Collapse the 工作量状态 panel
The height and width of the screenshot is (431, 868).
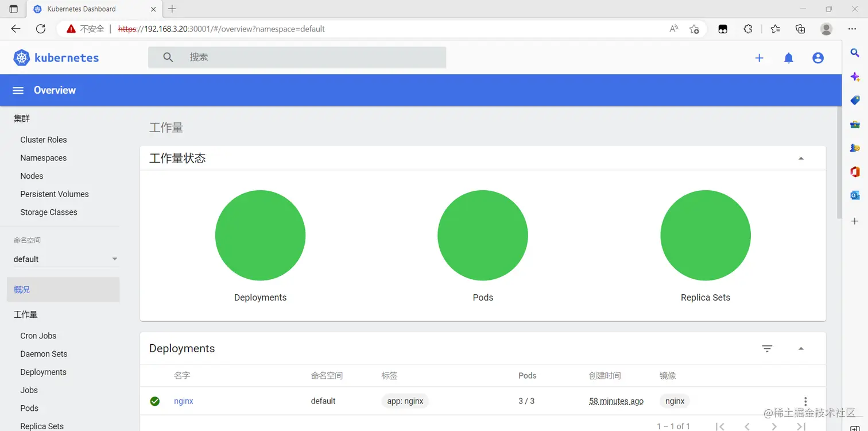click(x=801, y=159)
